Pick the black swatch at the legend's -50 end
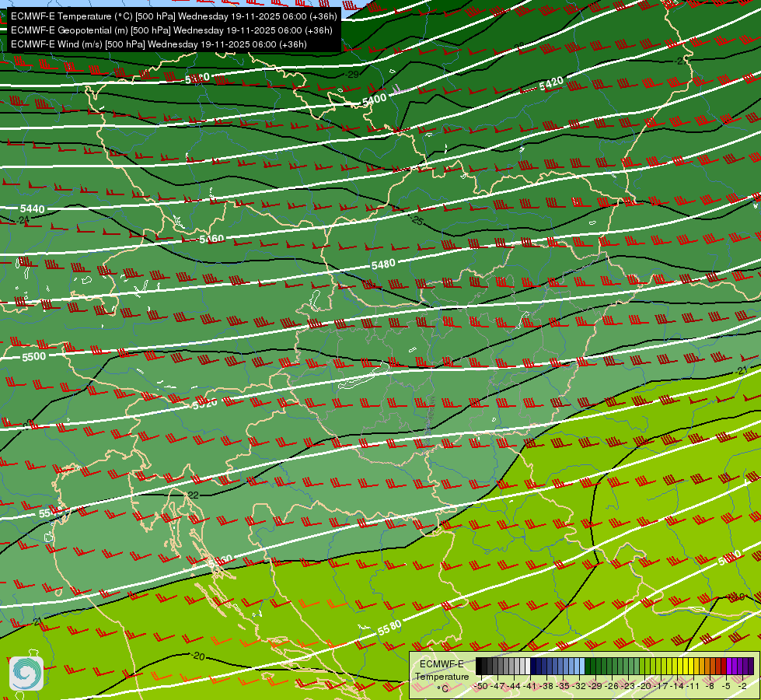The width and height of the screenshot is (761, 700). pos(479,666)
